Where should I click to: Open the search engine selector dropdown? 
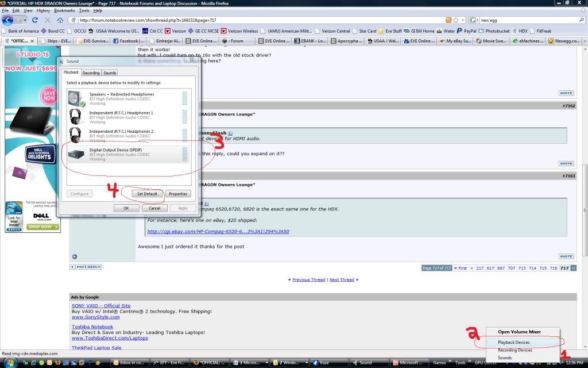tap(474, 20)
